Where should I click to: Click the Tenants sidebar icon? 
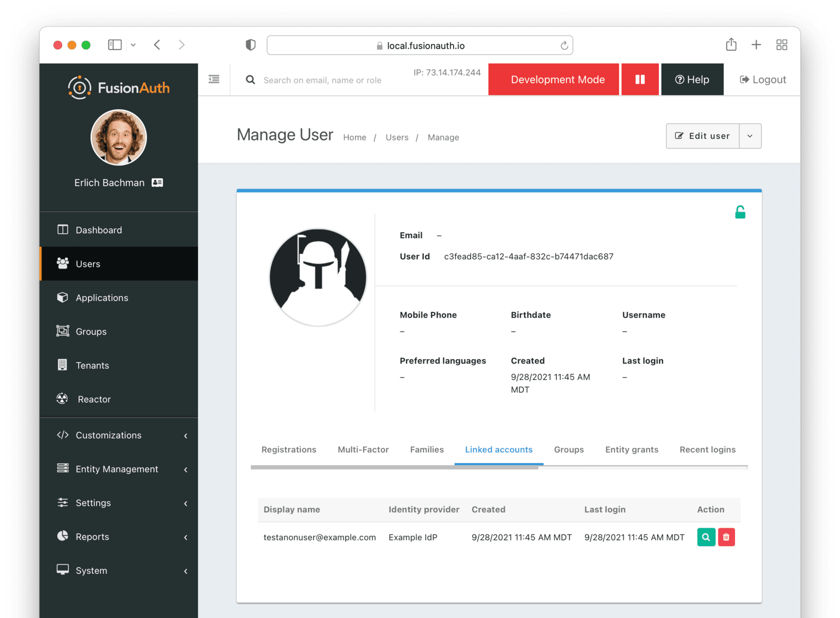(62, 365)
